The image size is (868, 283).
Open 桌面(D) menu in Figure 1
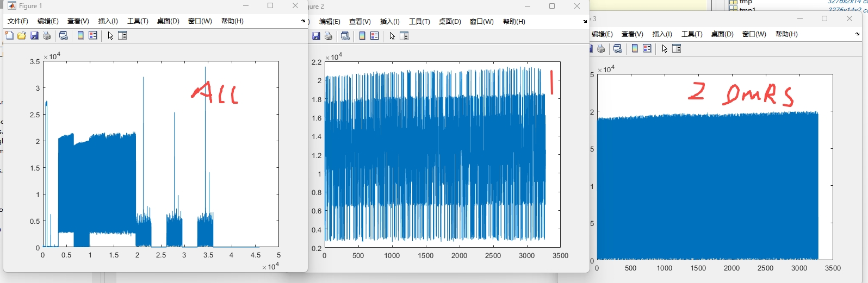[x=168, y=21]
